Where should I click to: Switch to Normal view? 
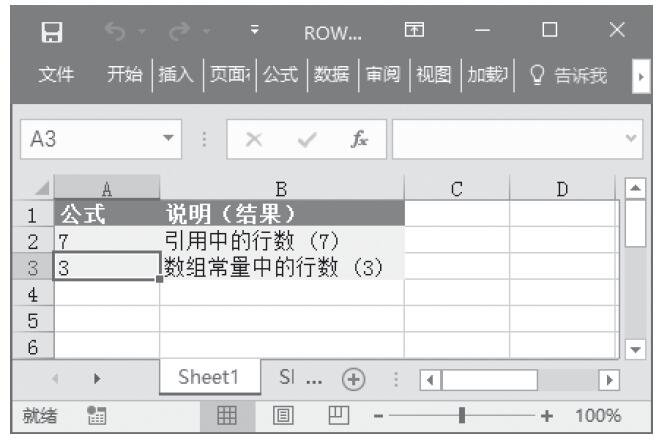click(228, 415)
